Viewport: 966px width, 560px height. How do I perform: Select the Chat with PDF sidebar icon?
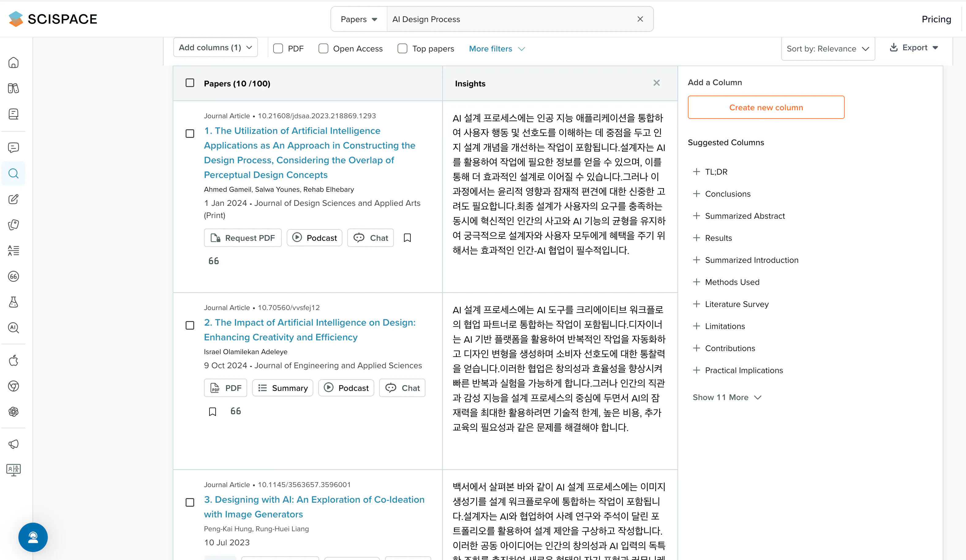13,147
